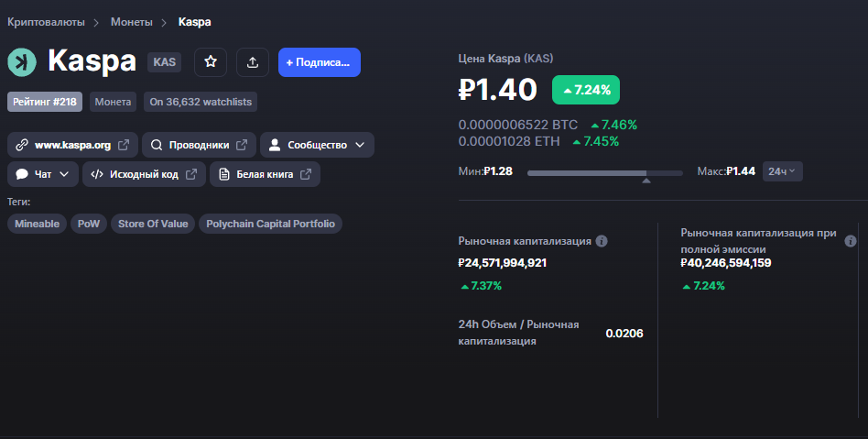This screenshot has height=439, width=868.
Task: Click the green 7.24% price change badge
Action: pos(586,90)
